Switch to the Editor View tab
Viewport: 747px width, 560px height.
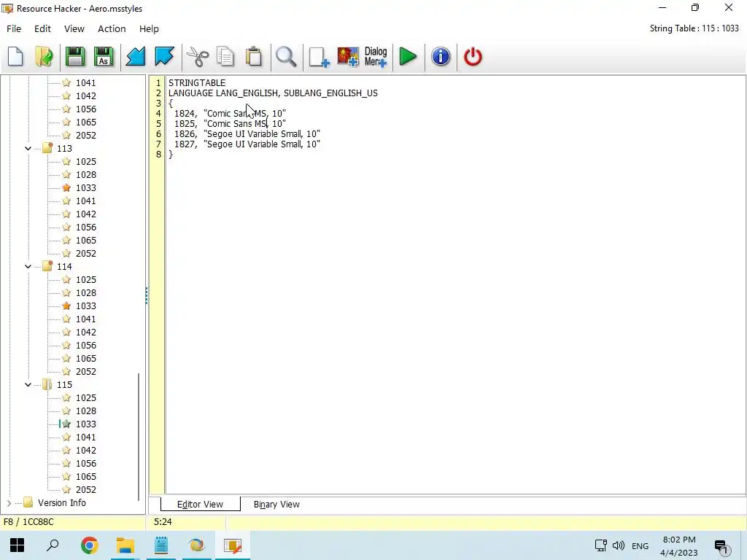tap(200, 505)
